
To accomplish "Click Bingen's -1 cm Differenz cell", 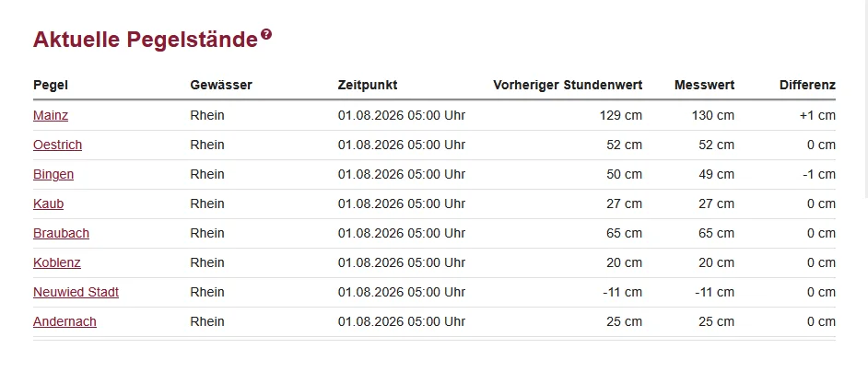I will (x=819, y=174).
